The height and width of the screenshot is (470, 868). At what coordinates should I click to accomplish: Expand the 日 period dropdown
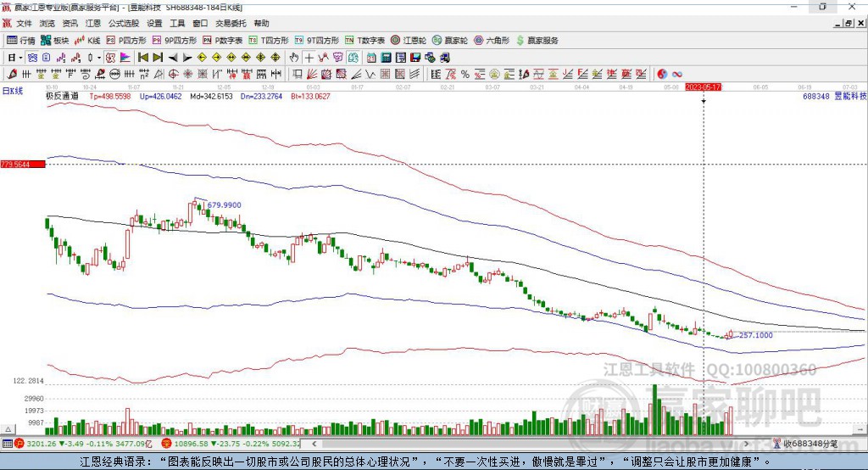click(x=20, y=58)
